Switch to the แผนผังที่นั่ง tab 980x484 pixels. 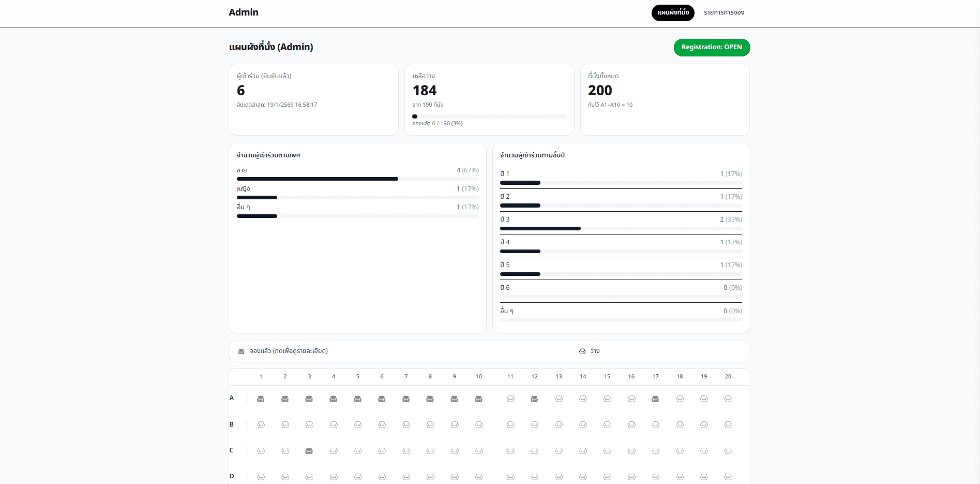[x=673, y=12]
